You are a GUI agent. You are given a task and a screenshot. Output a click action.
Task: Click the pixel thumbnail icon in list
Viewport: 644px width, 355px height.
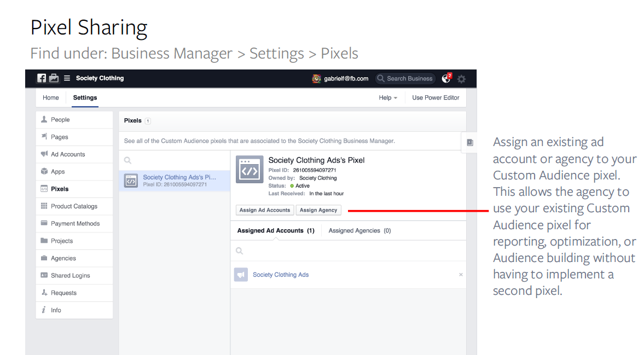[x=131, y=181]
